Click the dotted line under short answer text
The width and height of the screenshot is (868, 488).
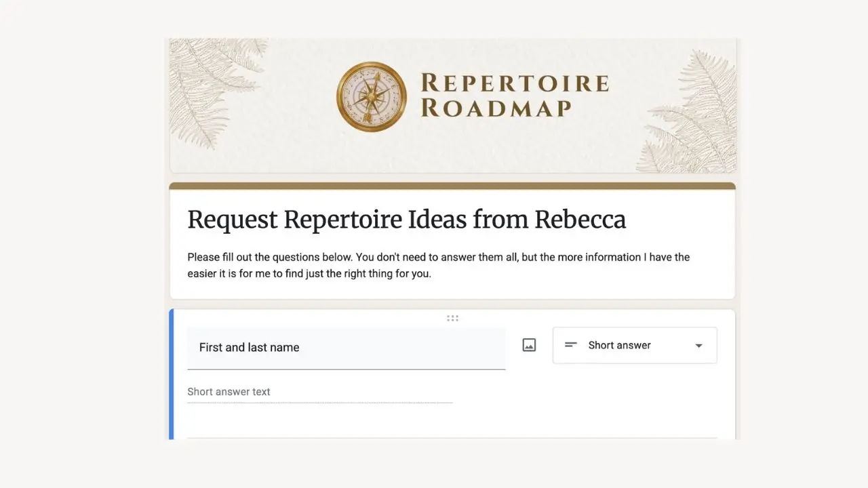tap(319, 403)
